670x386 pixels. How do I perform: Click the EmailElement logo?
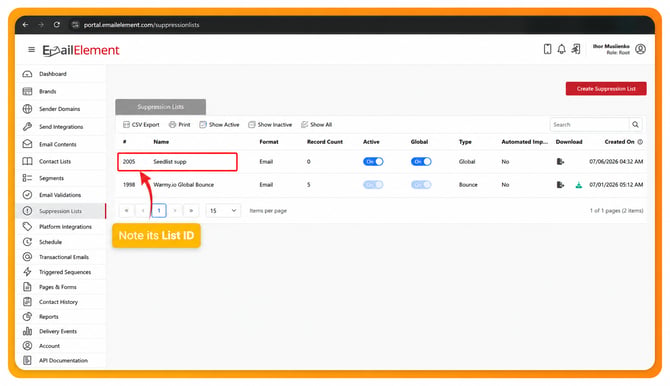point(81,50)
